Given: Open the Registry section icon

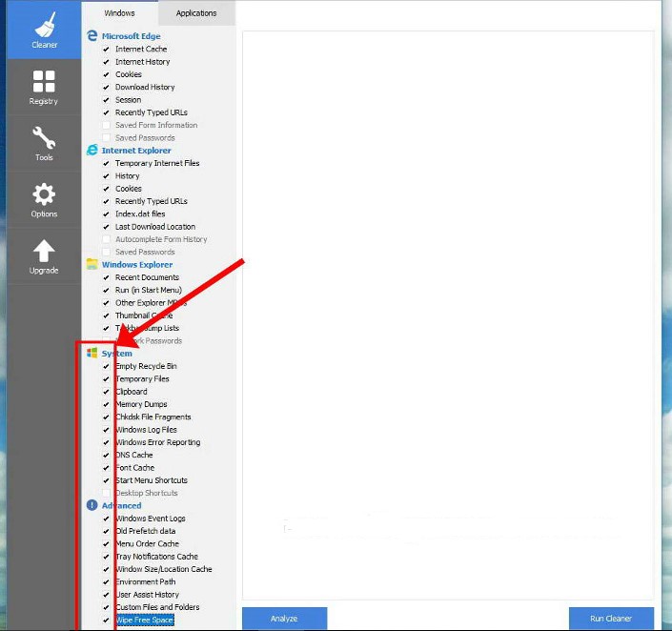Looking at the screenshot, I should (x=44, y=81).
